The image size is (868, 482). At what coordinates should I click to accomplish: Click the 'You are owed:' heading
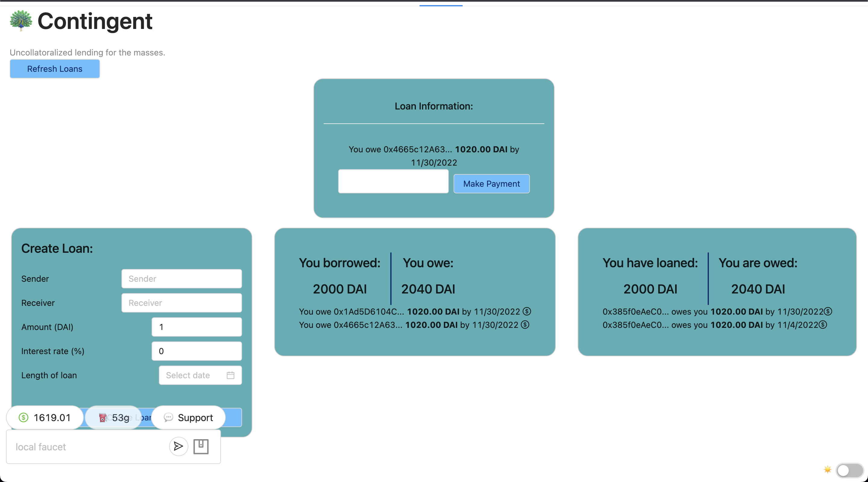(758, 263)
